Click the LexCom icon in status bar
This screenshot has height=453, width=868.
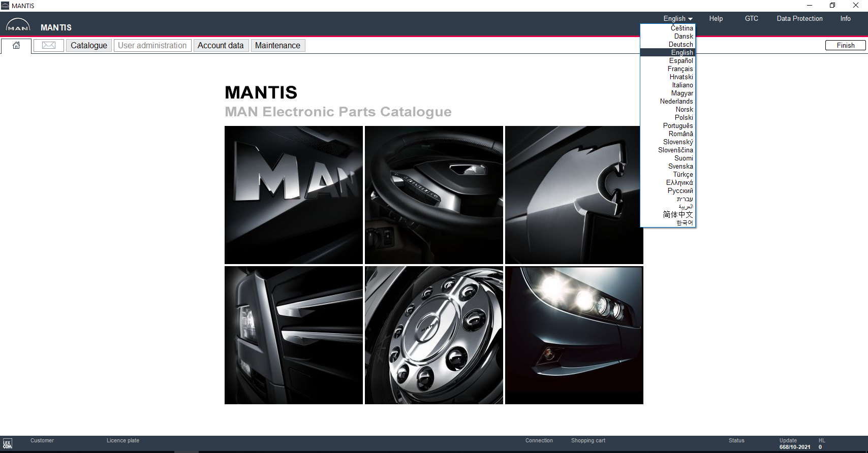(x=7, y=444)
